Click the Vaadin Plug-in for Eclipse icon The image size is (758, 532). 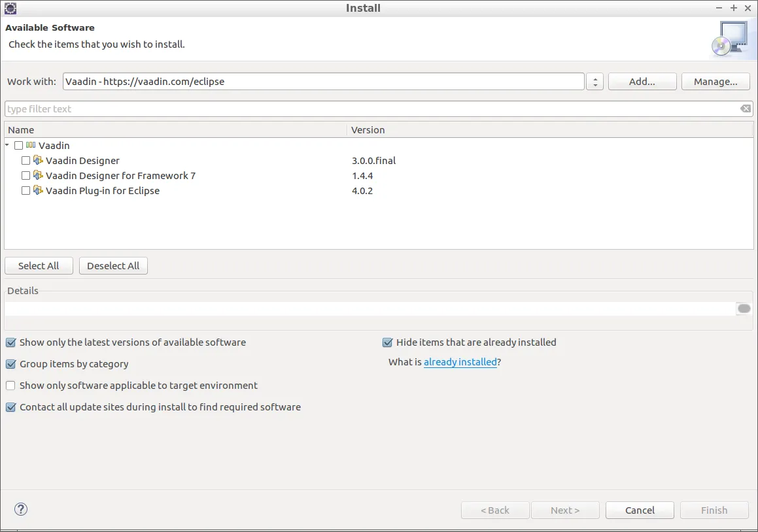(x=38, y=191)
